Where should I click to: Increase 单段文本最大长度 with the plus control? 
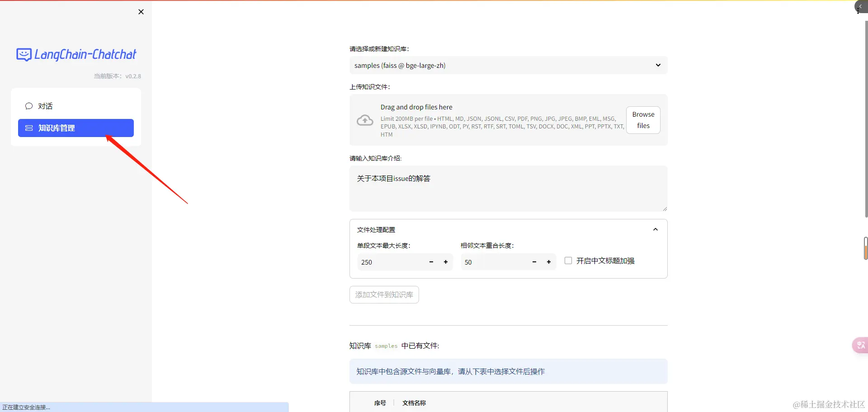[445, 262]
